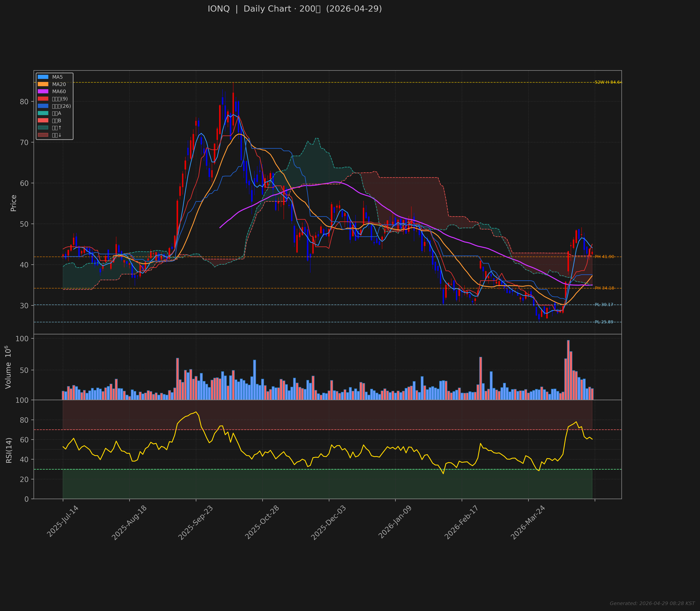Click the legend swatch labeled B
The height and width of the screenshot is (611, 700).
click(x=43, y=121)
